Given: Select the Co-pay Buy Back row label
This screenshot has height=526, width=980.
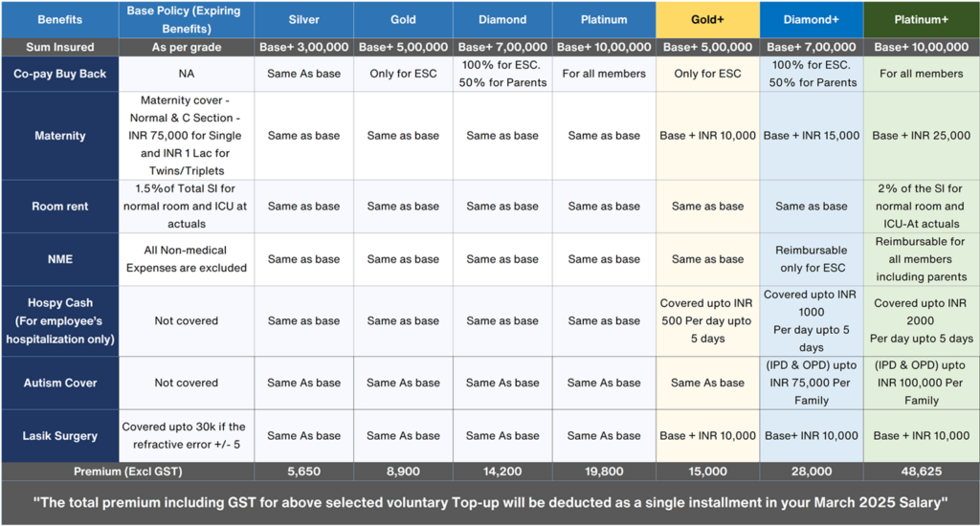Looking at the screenshot, I should (60, 74).
